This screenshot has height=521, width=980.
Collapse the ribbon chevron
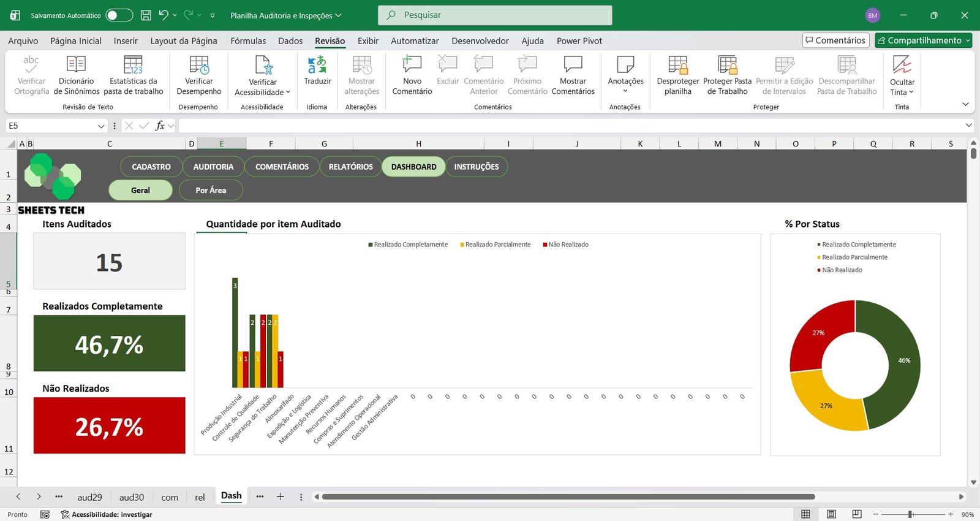click(965, 104)
